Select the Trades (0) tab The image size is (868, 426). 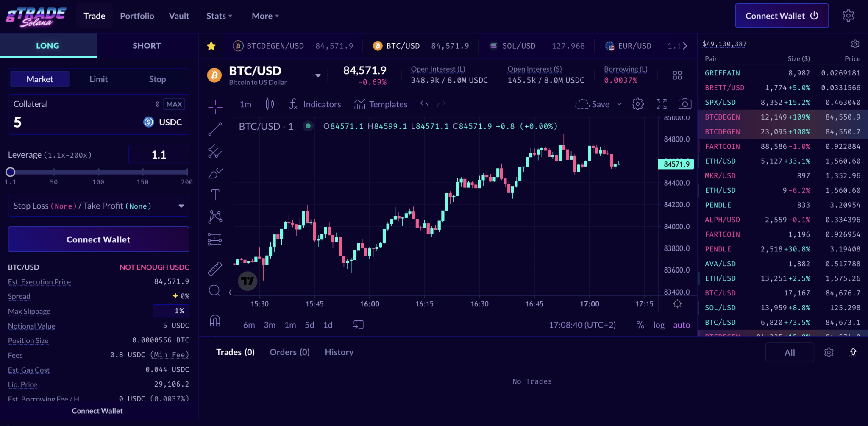(235, 352)
